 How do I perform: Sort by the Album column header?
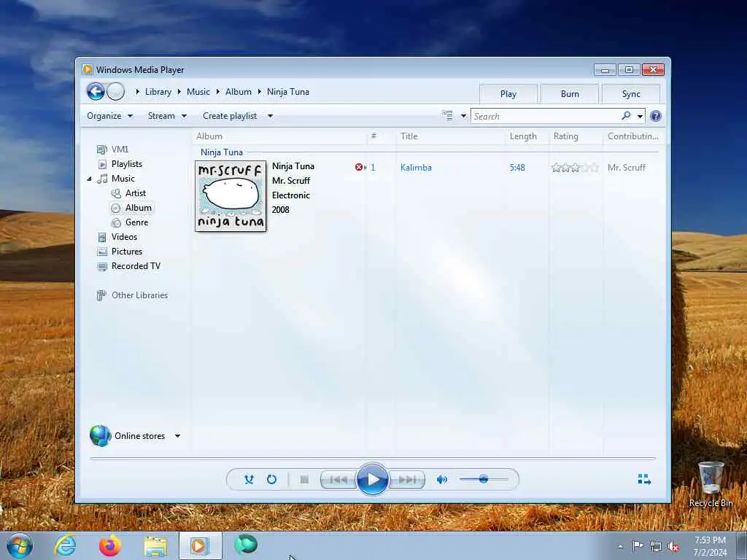tap(279, 136)
